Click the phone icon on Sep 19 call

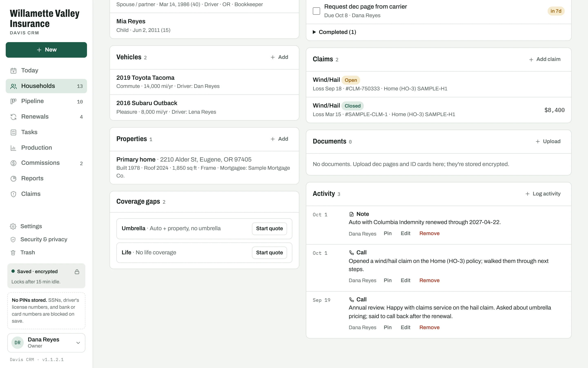click(351, 300)
